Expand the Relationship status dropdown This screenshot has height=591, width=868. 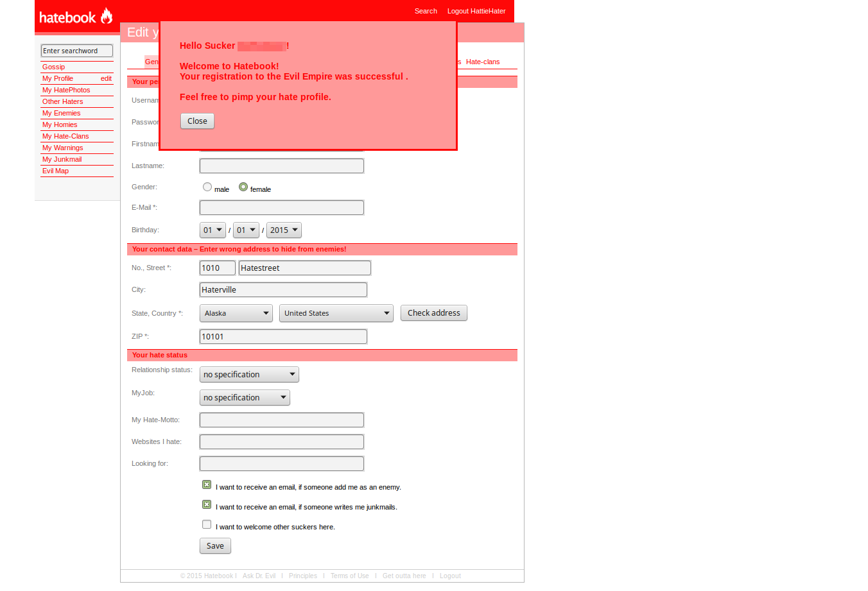249,374
